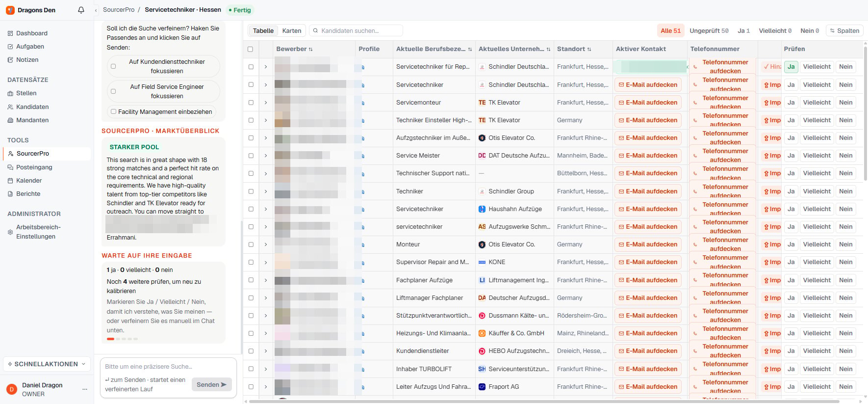Open the Schnellaktionen dropdown

pos(47,364)
